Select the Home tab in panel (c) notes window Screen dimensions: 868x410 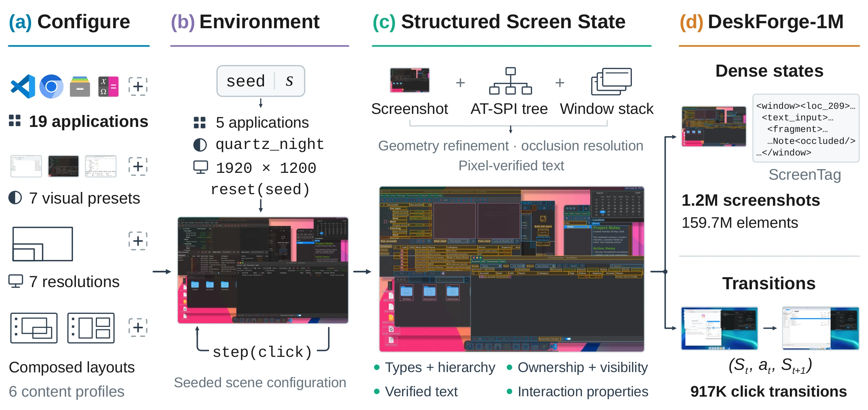click(x=596, y=223)
